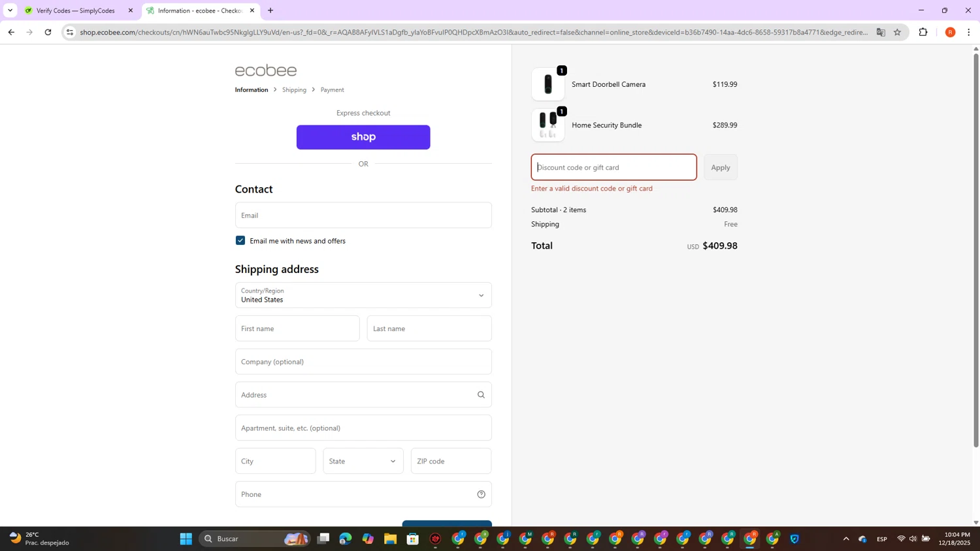Click the phone help question-mark icon
The height and width of the screenshot is (551, 980).
click(481, 494)
